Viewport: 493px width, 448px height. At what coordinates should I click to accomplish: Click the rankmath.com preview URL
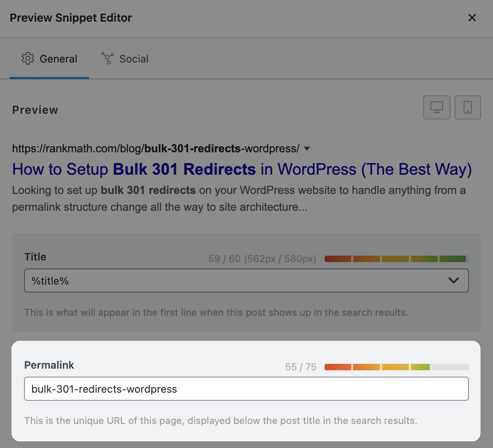156,149
